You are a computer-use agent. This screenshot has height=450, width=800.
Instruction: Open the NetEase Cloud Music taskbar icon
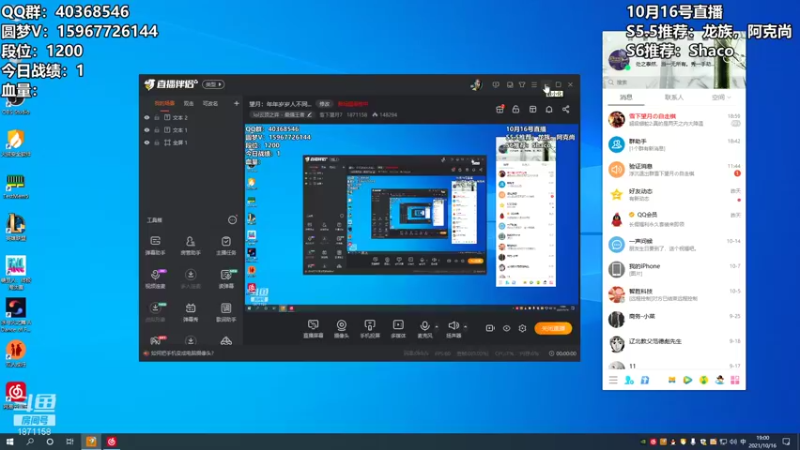pos(111,442)
